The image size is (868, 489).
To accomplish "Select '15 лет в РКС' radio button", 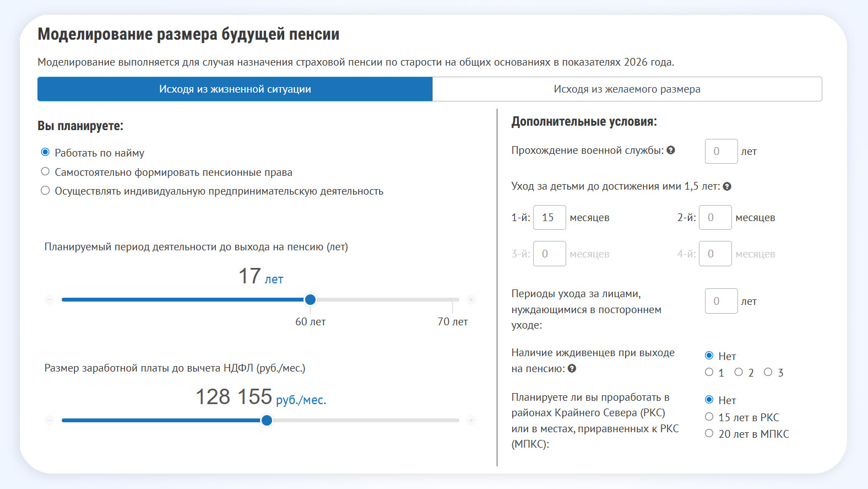I will click(x=709, y=417).
